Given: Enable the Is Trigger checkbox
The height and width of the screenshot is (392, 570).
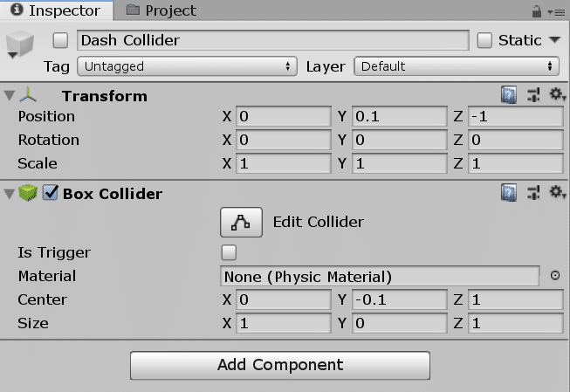Looking at the screenshot, I should tap(230, 252).
